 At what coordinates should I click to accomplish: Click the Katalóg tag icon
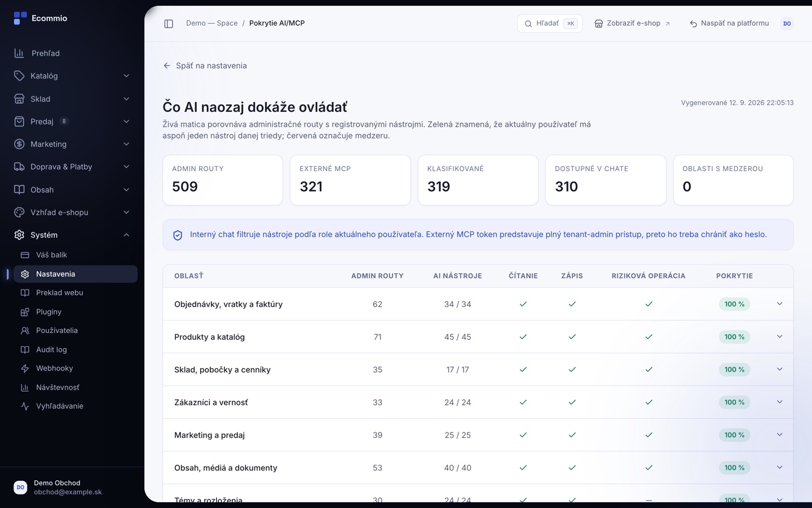(x=19, y=76)
